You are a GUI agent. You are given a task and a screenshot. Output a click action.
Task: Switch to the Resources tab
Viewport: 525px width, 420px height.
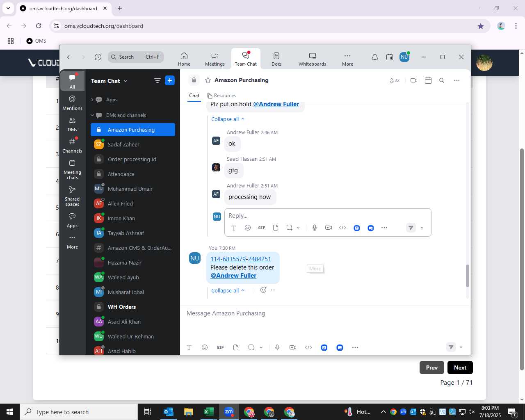(x=221, y=96)
